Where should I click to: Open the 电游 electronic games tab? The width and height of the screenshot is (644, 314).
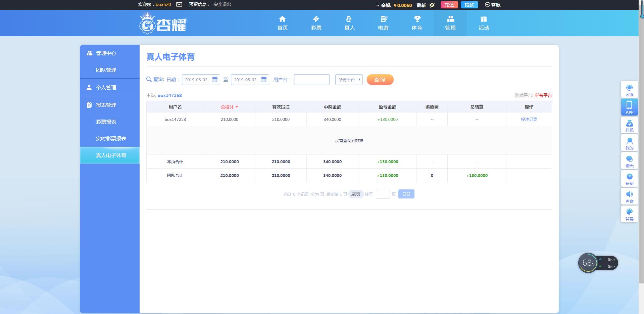[x=383, y=23]
